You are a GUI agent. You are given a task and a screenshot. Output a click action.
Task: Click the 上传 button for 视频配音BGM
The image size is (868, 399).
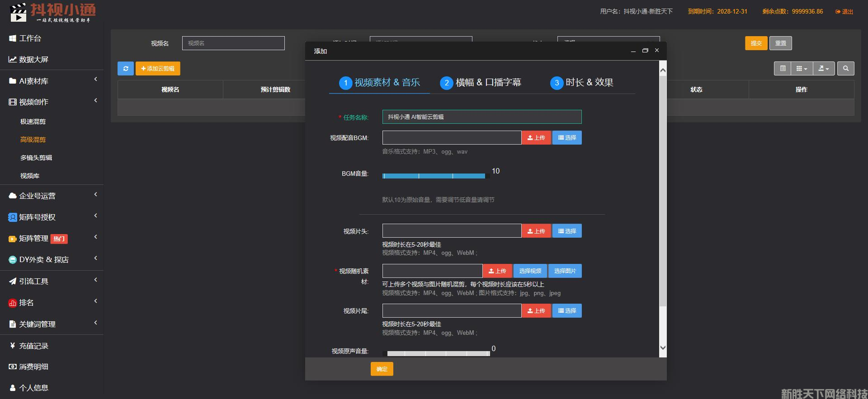click(536, 138)
